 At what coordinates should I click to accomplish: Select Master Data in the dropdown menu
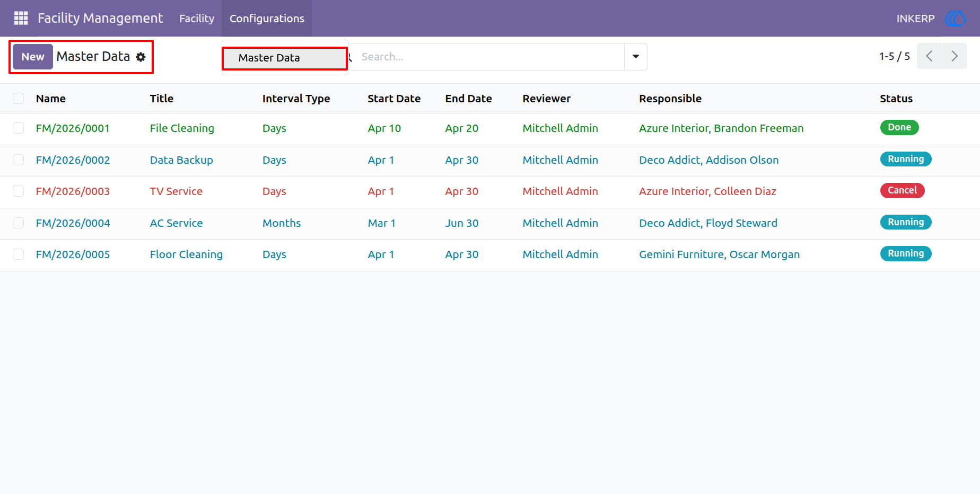click(x=285, y=58)
